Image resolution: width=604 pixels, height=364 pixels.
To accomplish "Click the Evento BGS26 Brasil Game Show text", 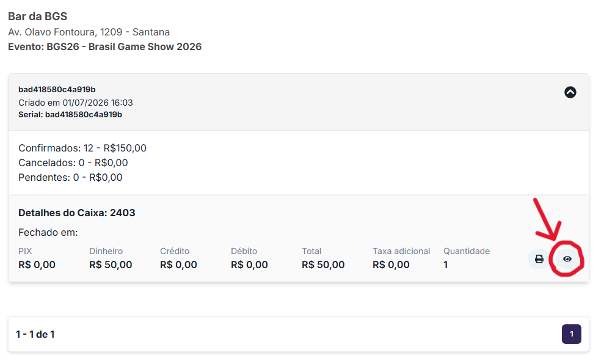I will [x=105, y=46].
